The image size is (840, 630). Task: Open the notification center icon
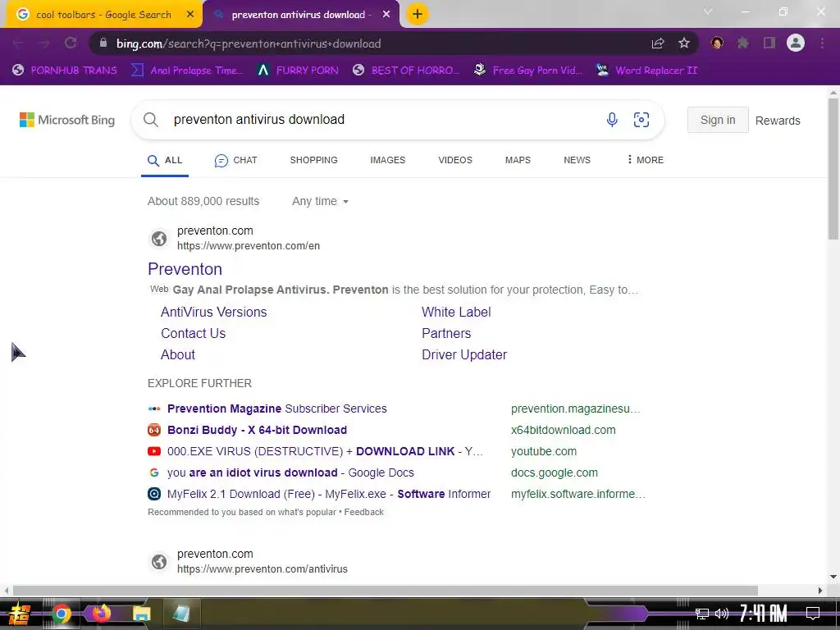click(813, 614)
